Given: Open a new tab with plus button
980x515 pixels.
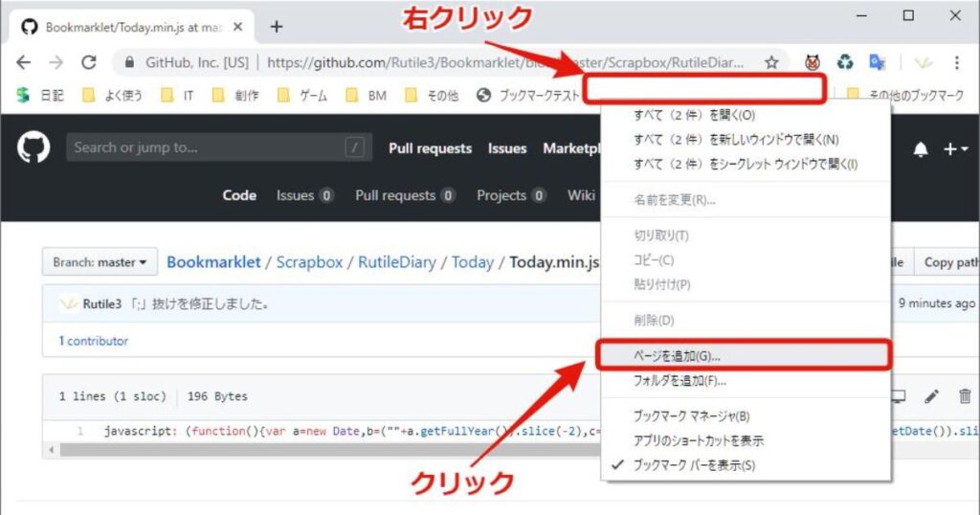Looking at the screenshot, I should point(277,27).
